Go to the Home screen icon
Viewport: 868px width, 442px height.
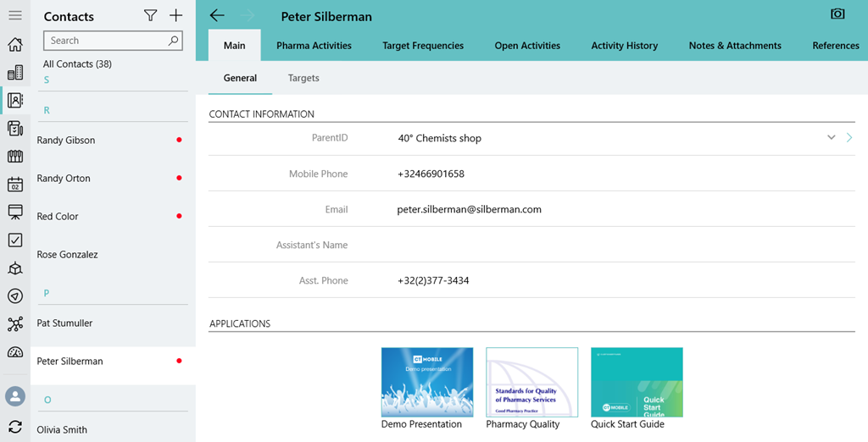14,45
